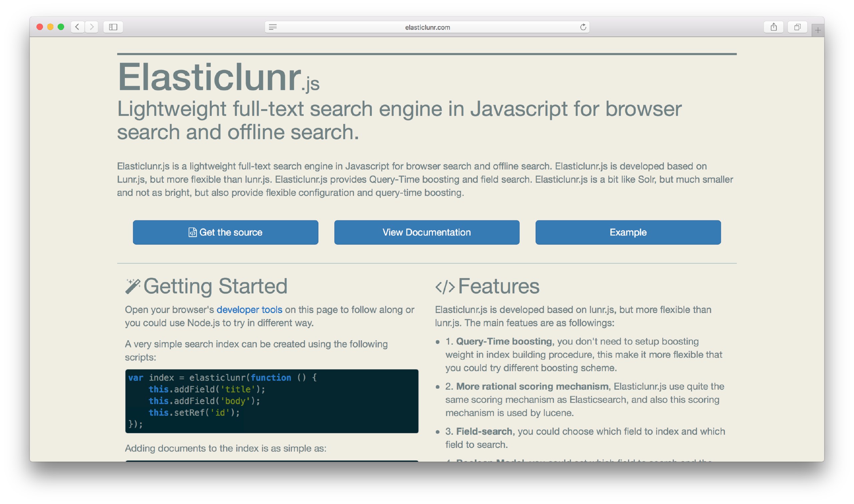Viewport: 854px width, 504px height.
Task: Click this.addField('title') code line
Action: [x=206, y=389]
